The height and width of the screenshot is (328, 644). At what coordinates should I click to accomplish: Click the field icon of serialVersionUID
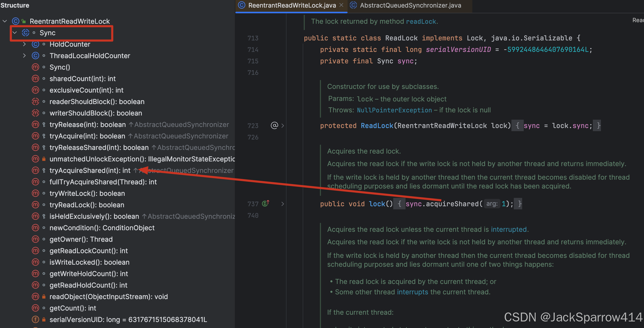[35, 319]
